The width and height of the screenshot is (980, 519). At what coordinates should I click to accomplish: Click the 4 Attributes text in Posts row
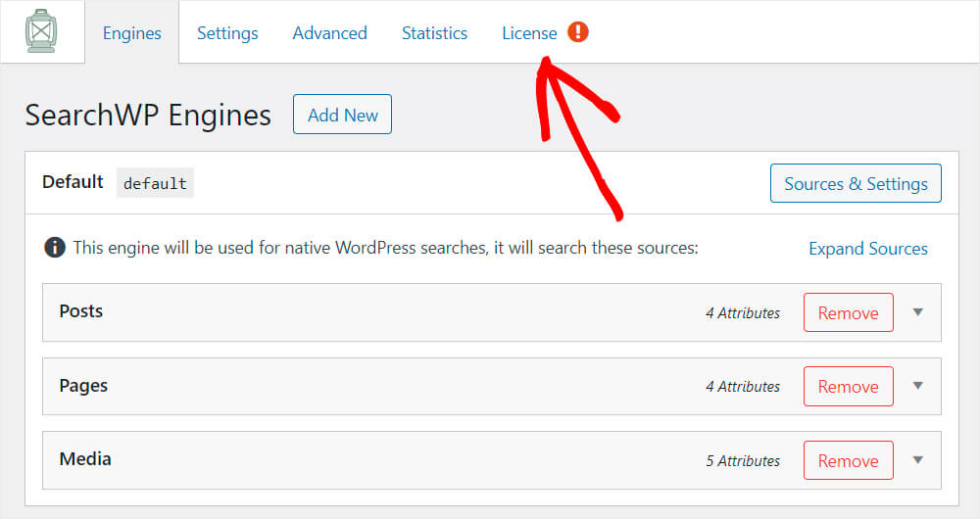click(743, 313)
